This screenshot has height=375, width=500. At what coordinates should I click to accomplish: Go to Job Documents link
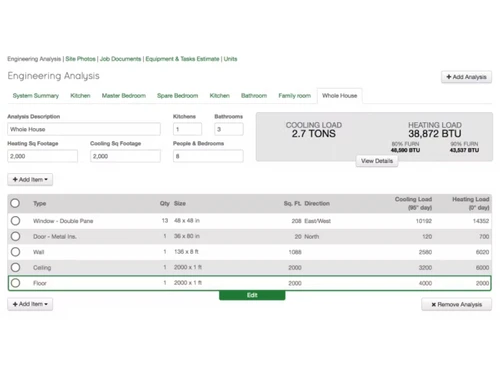click(x=120, y=59)
